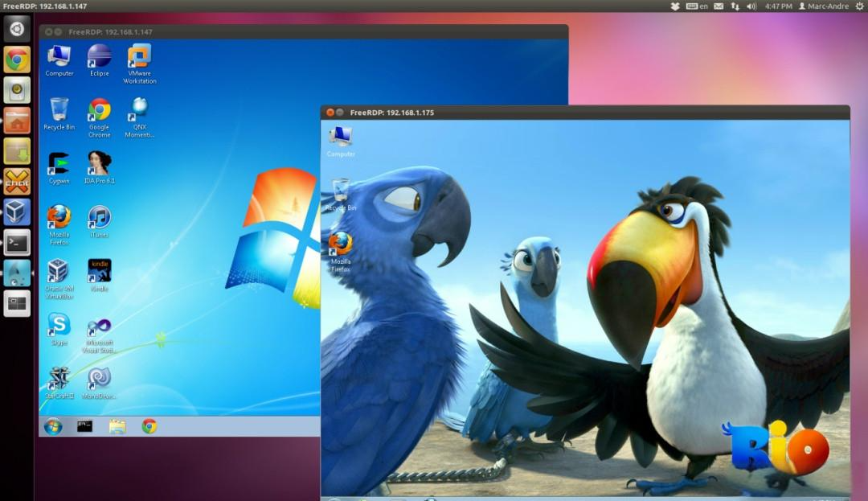Open the keyboard layout 'en' indicator

click(697, 6)
